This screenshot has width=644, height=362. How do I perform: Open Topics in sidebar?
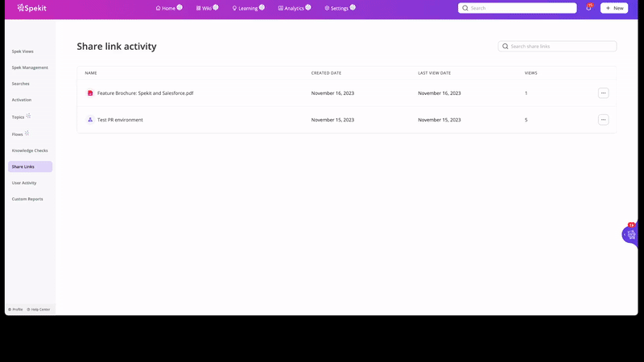[x=18, y=117]
